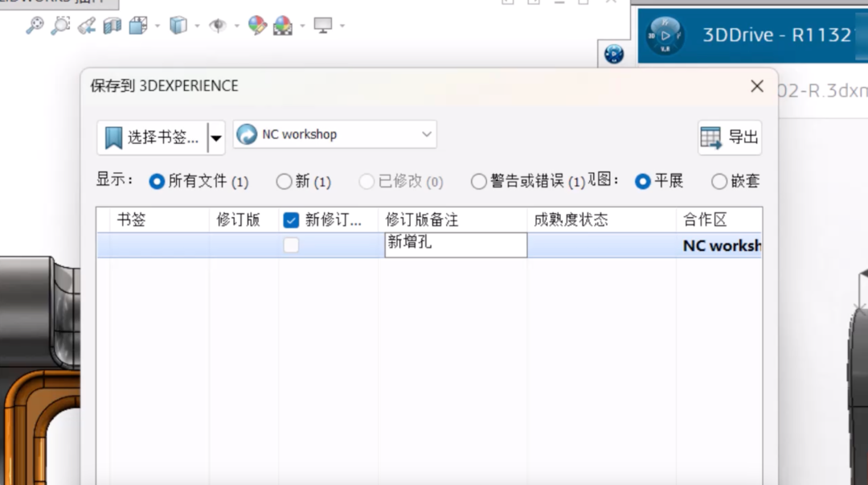Image resolution: width=868 pixels, height=485 pixels.
Task: Click the View Orientation cube icon
Action: [138, 26]
